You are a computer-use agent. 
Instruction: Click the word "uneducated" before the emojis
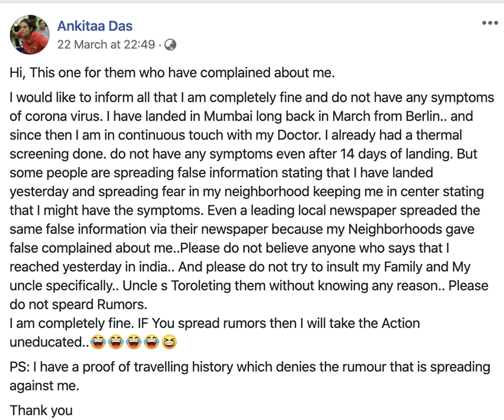coord(45,342)
